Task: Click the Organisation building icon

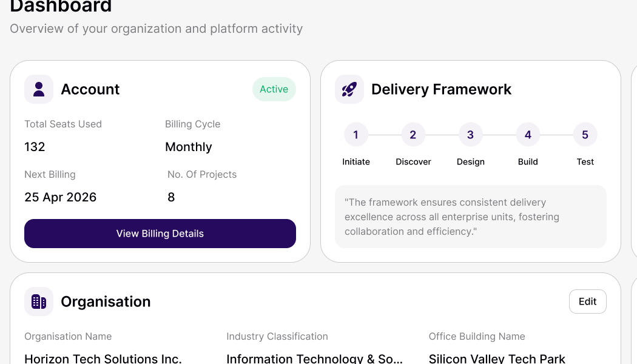Action: coord(39,302)
